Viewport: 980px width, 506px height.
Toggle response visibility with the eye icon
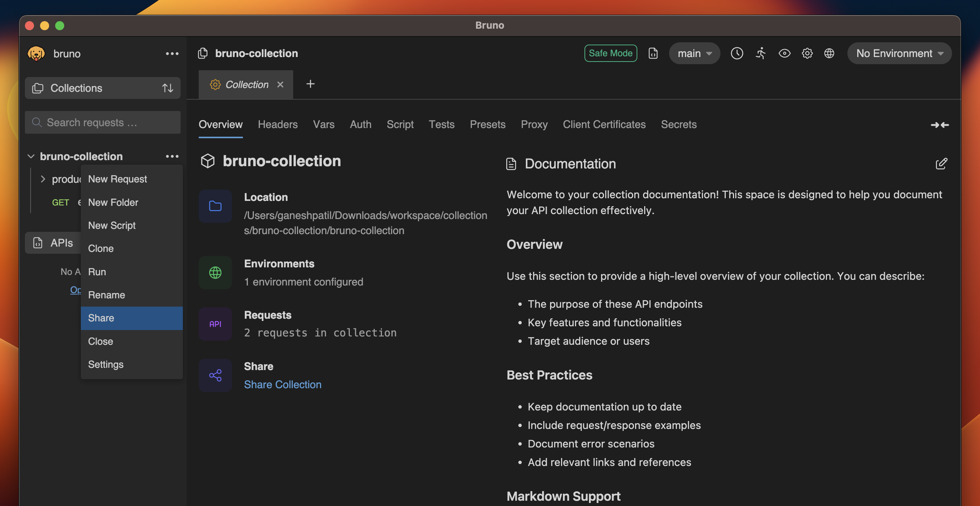[784, 53]
